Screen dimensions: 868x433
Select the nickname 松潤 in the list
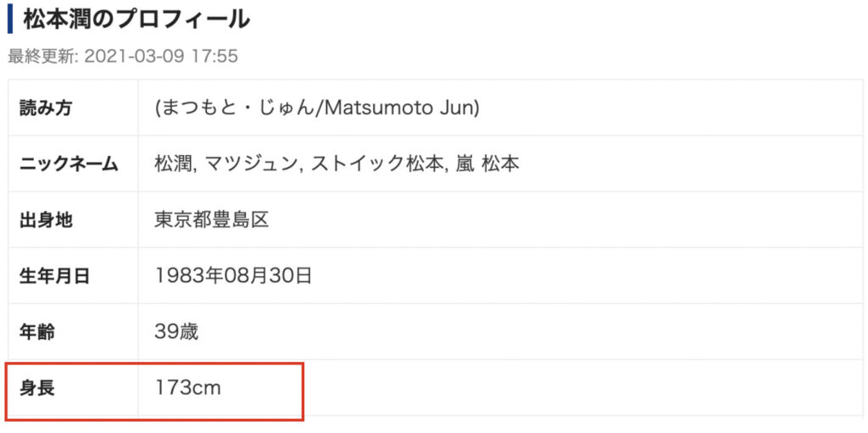pos(172,164)
